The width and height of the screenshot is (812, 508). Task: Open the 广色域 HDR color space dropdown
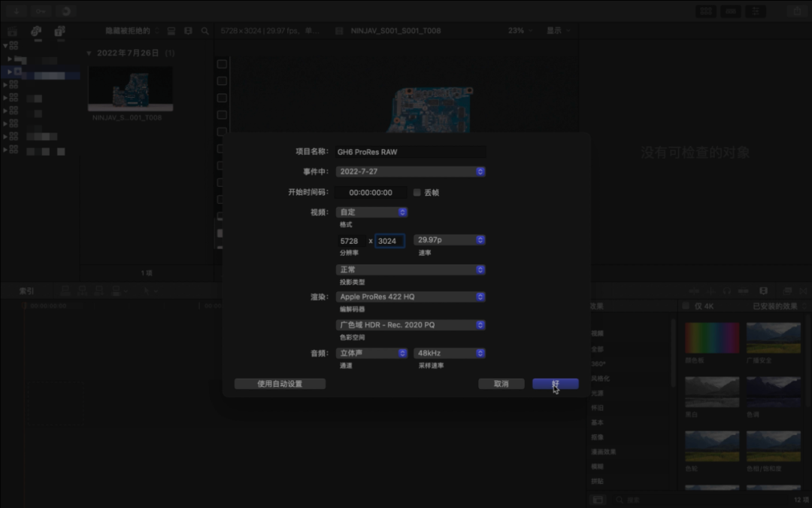(x=411, y=325)
